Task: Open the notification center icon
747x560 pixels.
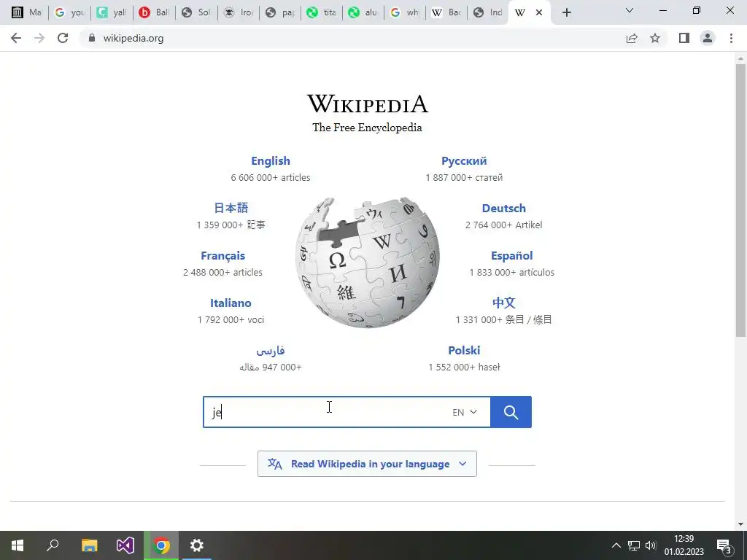Action: 724,545
